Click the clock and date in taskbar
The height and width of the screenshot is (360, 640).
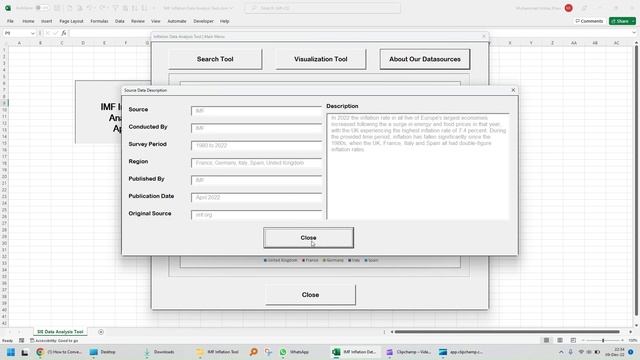coord(616,352)
